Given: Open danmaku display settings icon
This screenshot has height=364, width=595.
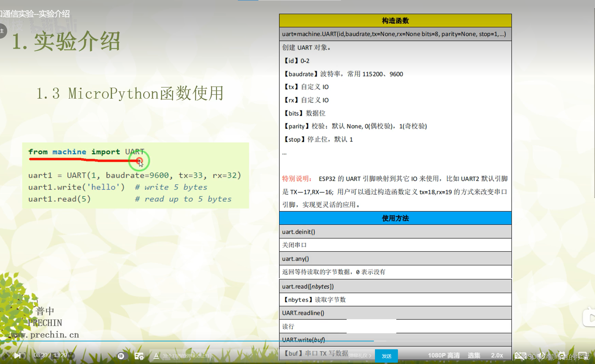Looking at the screenshot, I should tap(139, 356).
